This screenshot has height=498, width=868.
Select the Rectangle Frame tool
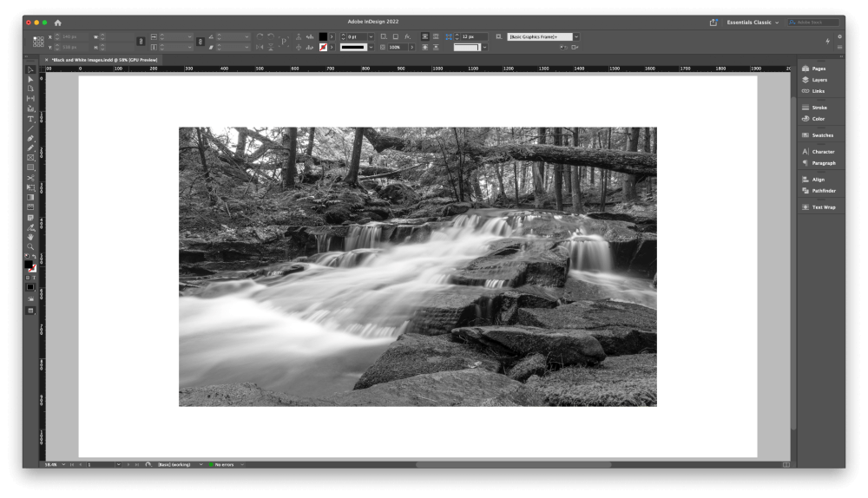pyautogui.click(x=30, y=158)
